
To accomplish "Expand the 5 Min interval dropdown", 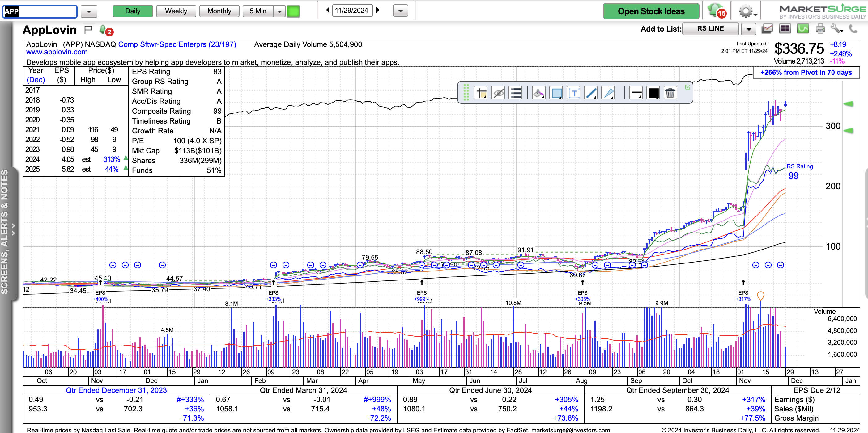I will coord(279,11).
